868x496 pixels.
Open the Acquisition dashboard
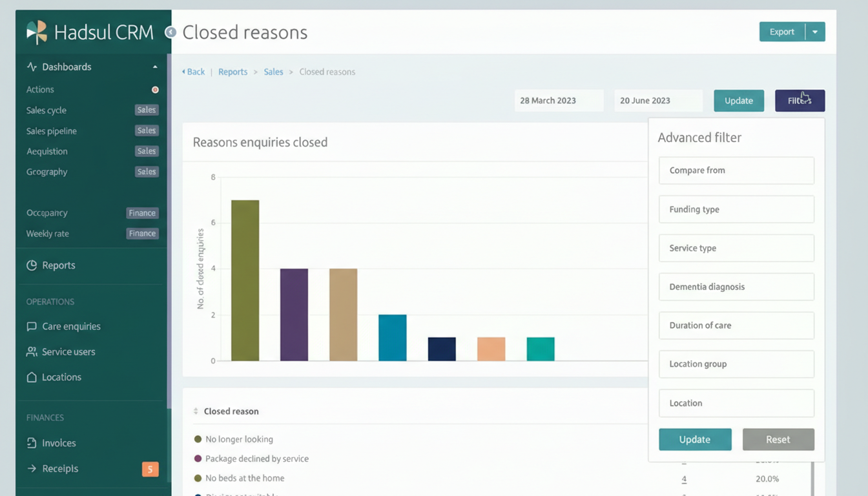coord(47,151)
